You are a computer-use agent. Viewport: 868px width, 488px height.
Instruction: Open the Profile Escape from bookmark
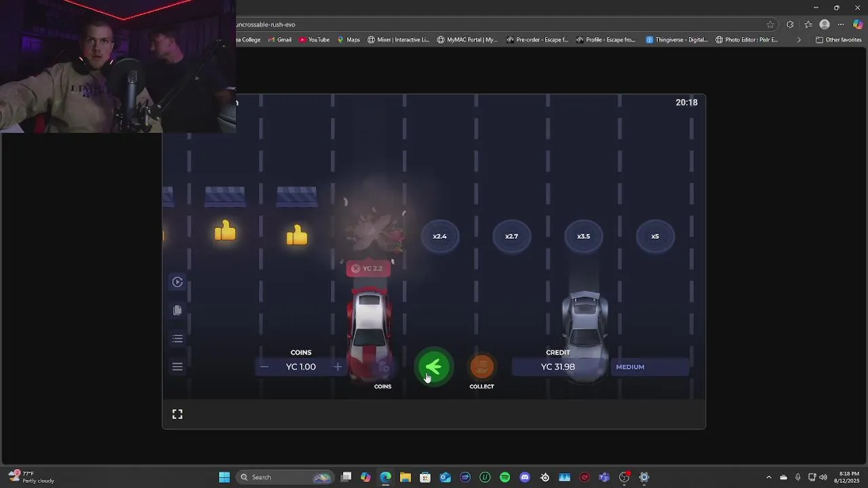pos(606,40)
